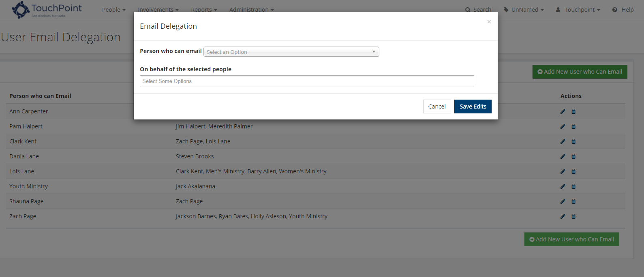The width and height of the screenshot is (644, 277).
Task: Delete Zach Page delegation row
Action: pyautogui.click(x=573, y=216)
